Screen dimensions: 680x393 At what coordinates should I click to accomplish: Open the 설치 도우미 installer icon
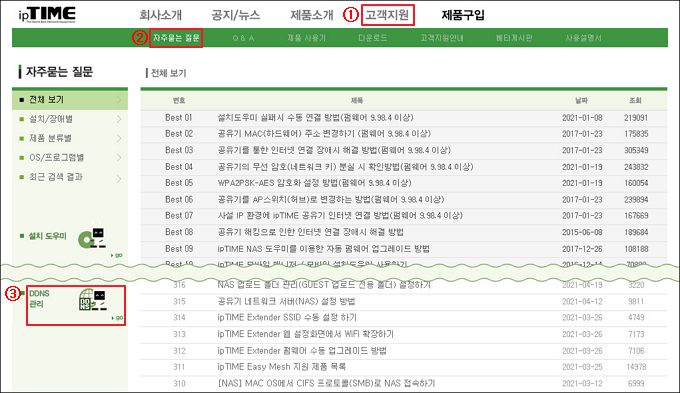coord(92,238)
